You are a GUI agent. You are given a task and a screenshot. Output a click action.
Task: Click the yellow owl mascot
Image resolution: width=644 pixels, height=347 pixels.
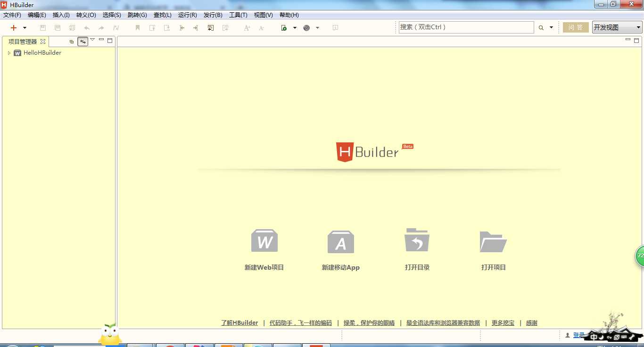point(110,334)
